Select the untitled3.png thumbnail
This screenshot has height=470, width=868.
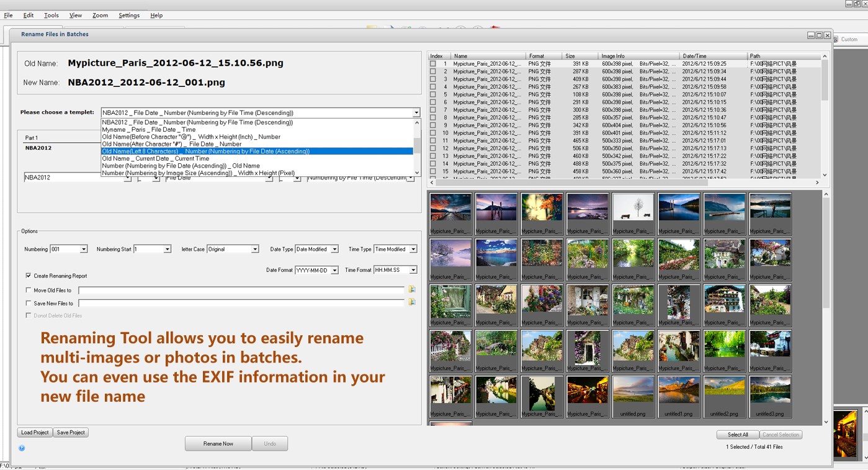[769, 395]
